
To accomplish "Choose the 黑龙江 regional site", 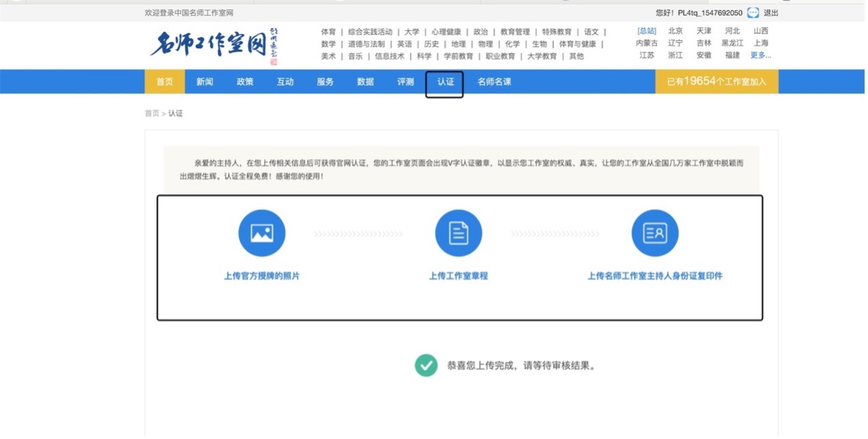I will (x=732, y=43).
